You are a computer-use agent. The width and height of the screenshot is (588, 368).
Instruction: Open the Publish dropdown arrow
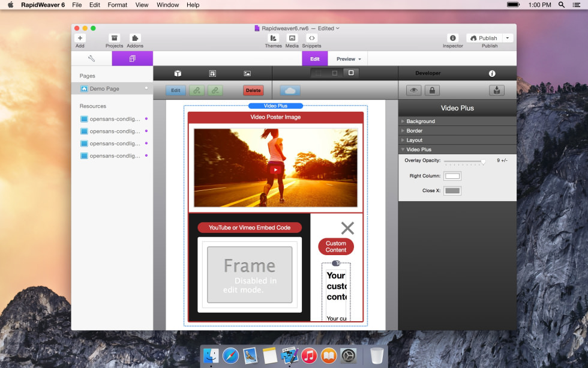tap(508, 38)
